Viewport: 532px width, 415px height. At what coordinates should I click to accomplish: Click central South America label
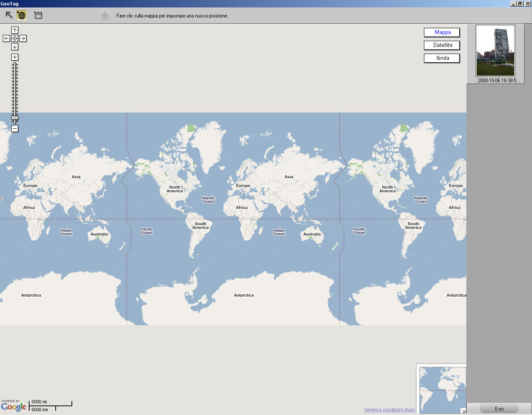(200, 226)
